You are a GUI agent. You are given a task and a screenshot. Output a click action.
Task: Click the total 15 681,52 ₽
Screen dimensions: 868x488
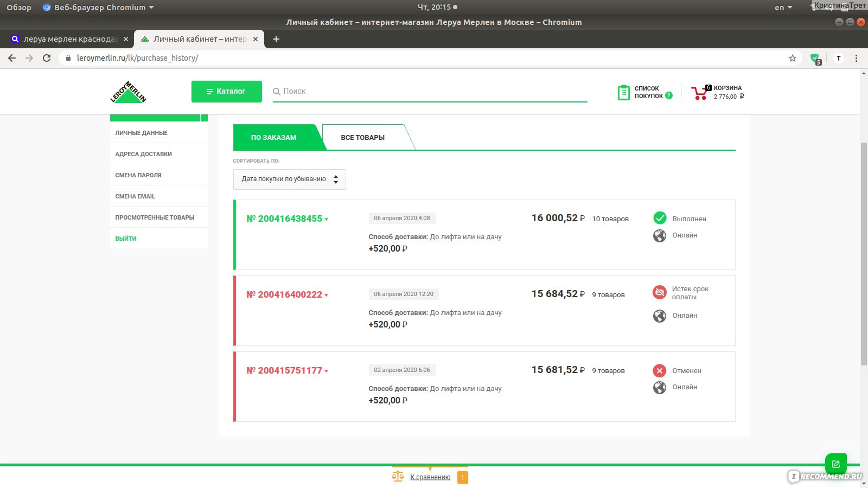pyautogui.click(x=558, y=370)
